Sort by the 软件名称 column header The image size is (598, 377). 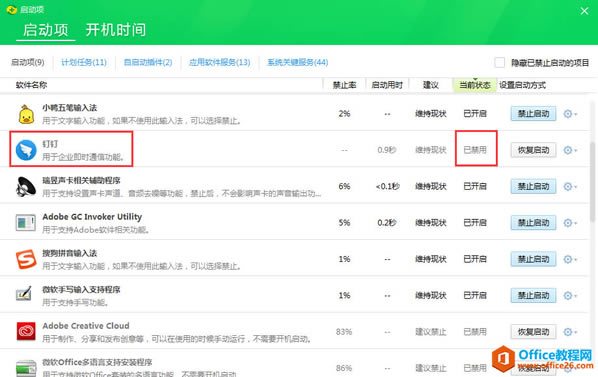pyautogui.click(x=31, y=85)
